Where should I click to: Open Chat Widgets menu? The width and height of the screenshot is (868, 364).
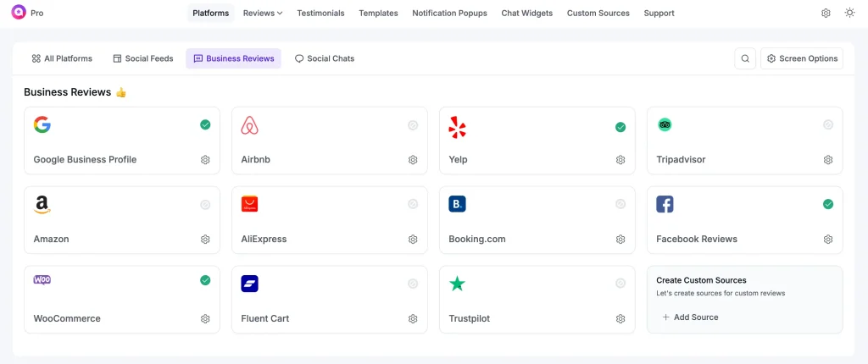527,14
